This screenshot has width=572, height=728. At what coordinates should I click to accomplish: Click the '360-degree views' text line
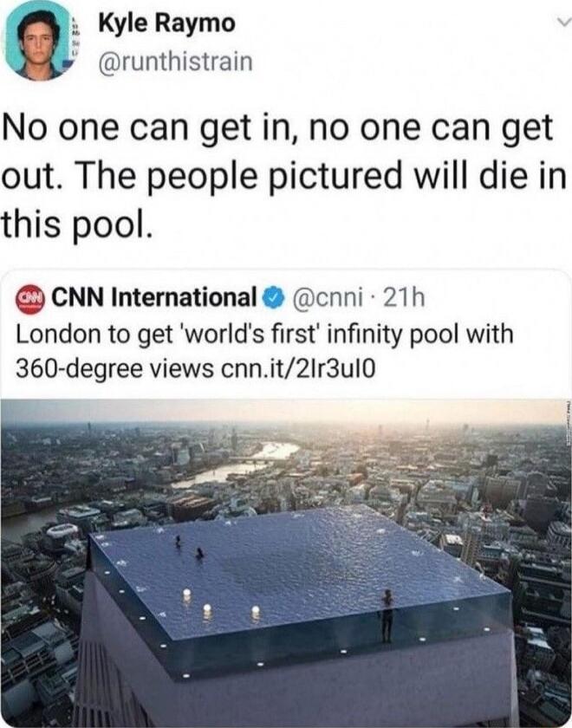coord(114,369)
